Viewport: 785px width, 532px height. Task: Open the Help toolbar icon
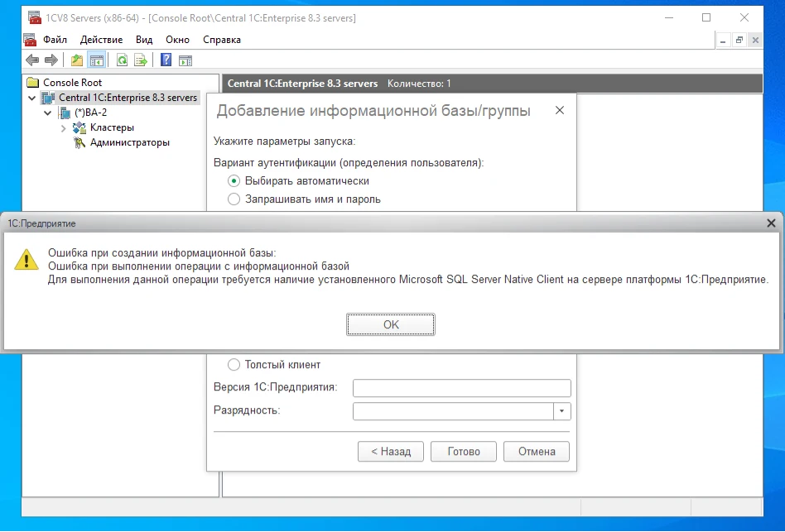[x=166, y=60]
